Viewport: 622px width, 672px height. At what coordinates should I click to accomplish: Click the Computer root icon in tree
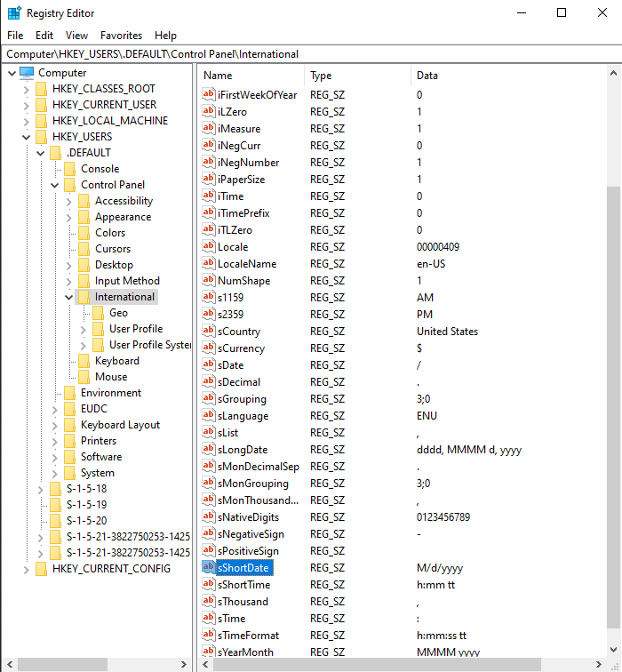coord(27,73)
